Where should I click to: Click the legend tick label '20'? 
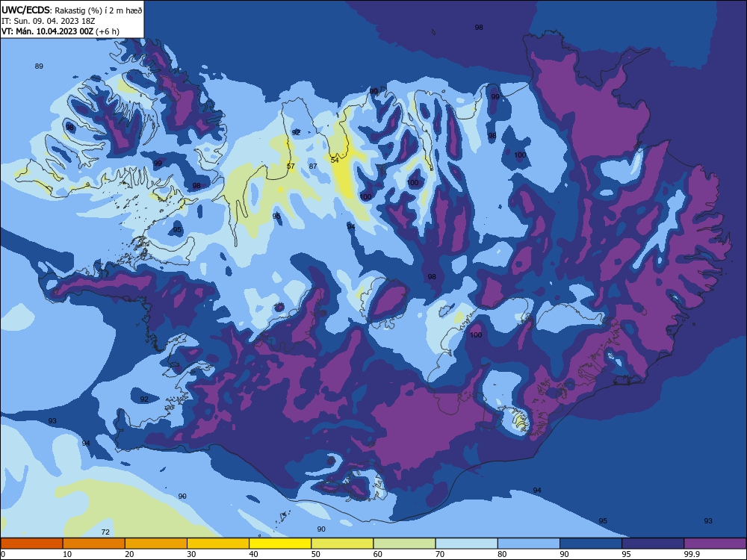(129, 554)
